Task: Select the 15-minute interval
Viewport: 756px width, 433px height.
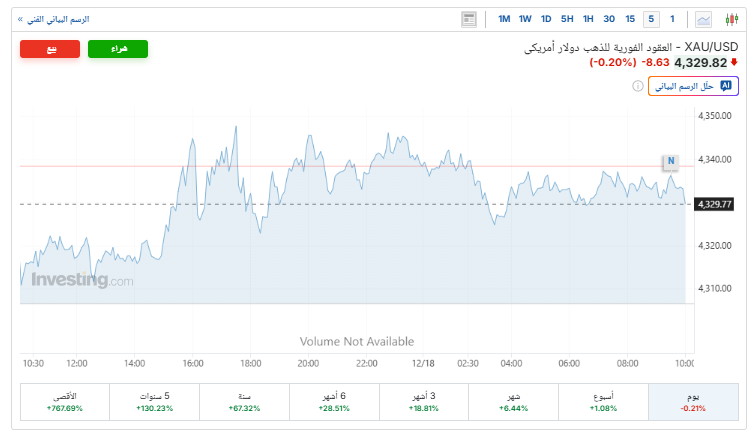Action: click(x=630, y=19)
